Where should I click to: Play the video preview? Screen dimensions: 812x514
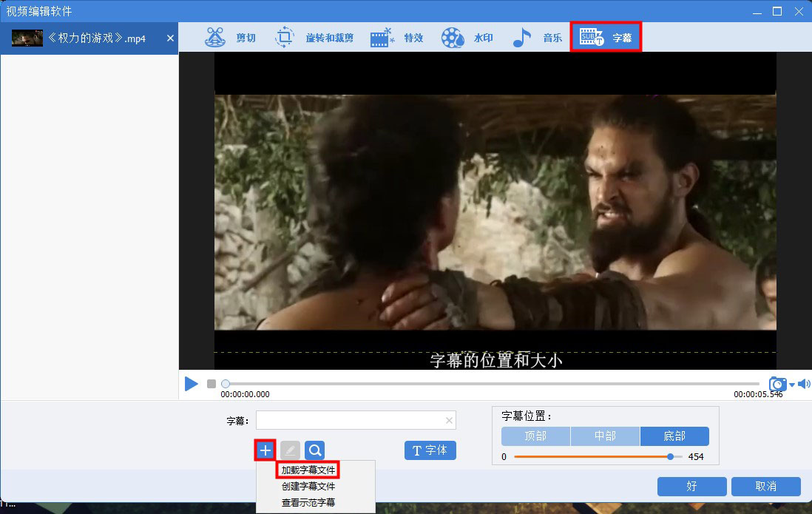191,384
